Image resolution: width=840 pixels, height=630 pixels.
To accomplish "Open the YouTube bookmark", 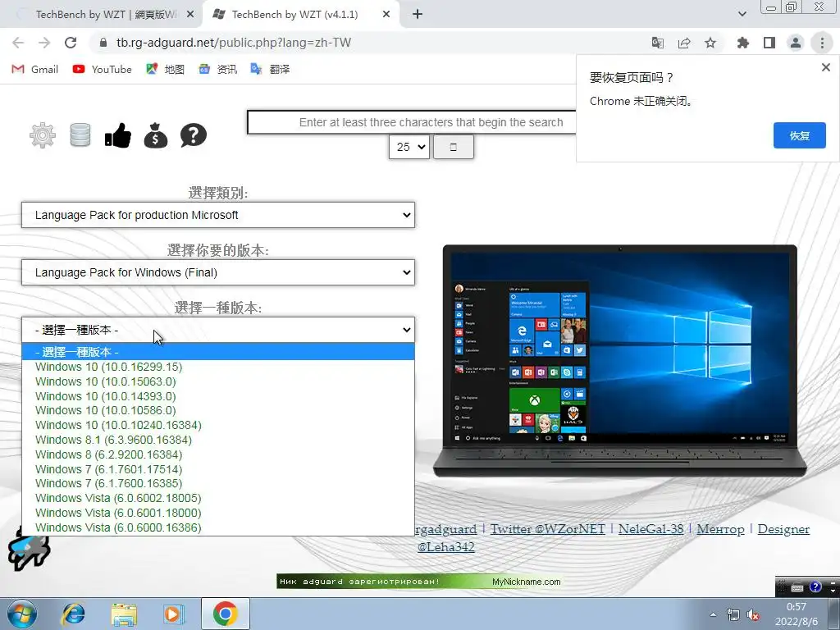I will (x=103, y=69).
